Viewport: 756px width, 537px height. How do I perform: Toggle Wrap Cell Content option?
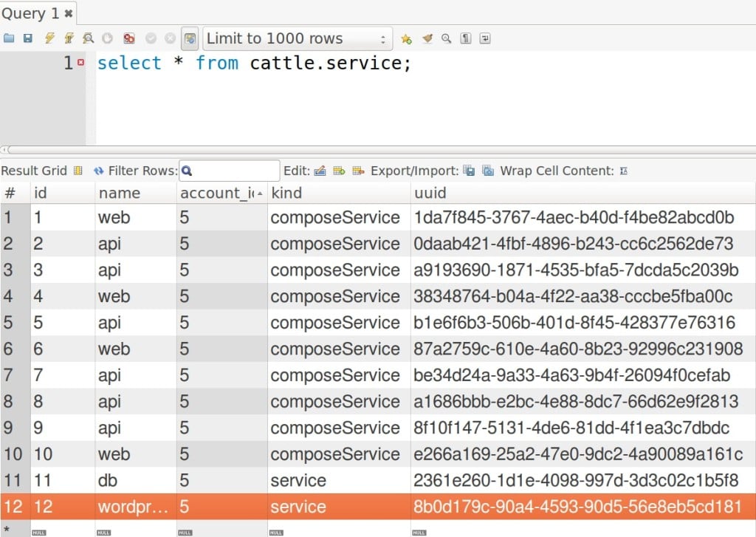(624, 171)
